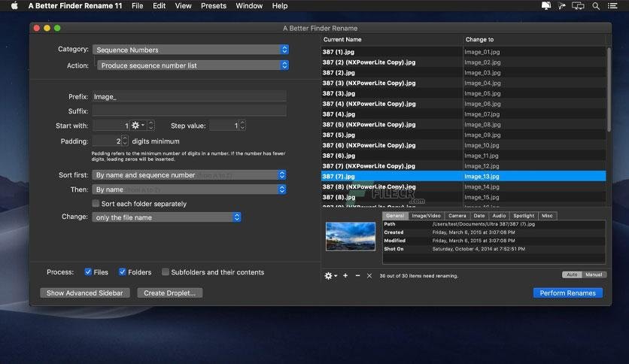Open the gear actions menu below file list
The width and height of the screenshot is (629, 364).
point(330,276)
